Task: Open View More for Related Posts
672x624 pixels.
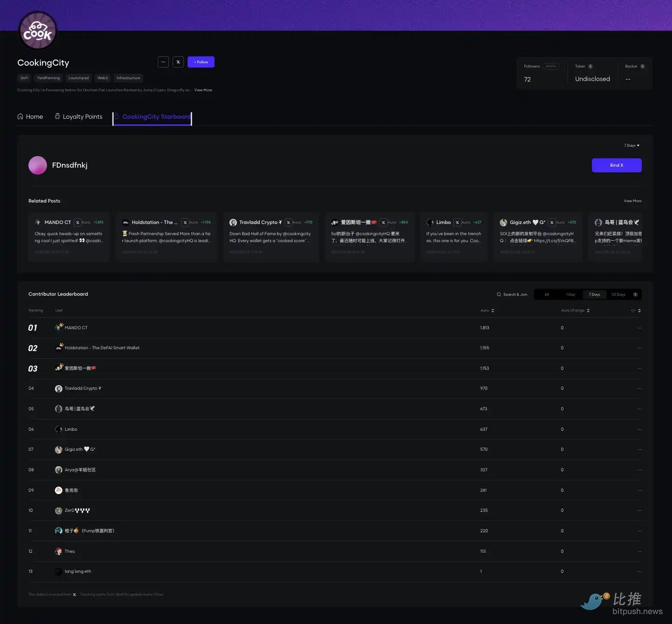Action: 632,201
